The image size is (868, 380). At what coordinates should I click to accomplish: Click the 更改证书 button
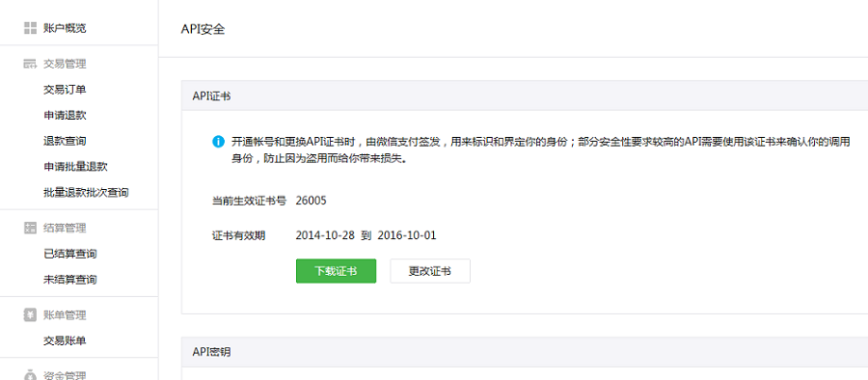430,271
